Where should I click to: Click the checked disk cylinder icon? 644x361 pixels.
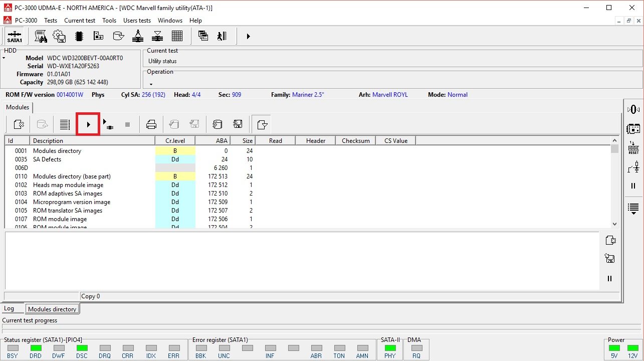pyautogui.click(x=217, y=124)
